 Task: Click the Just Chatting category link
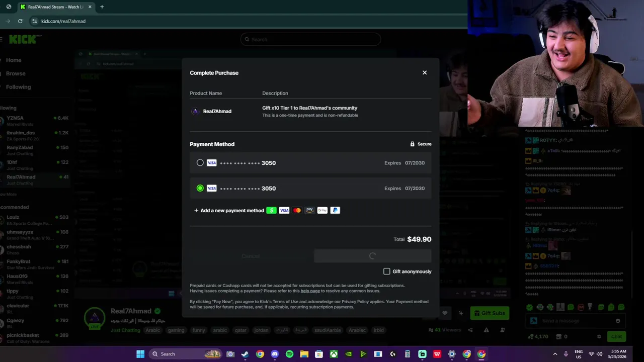[x=125, y=330]
